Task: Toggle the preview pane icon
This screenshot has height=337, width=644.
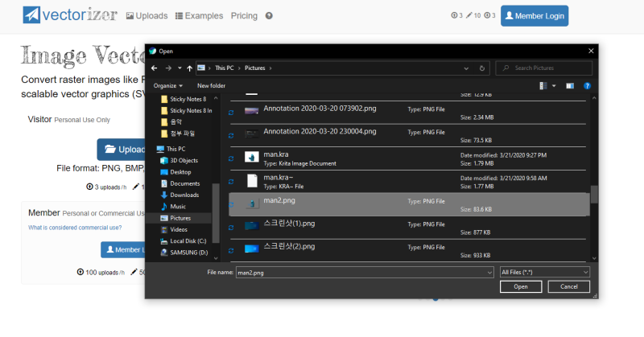Action: 570,85
